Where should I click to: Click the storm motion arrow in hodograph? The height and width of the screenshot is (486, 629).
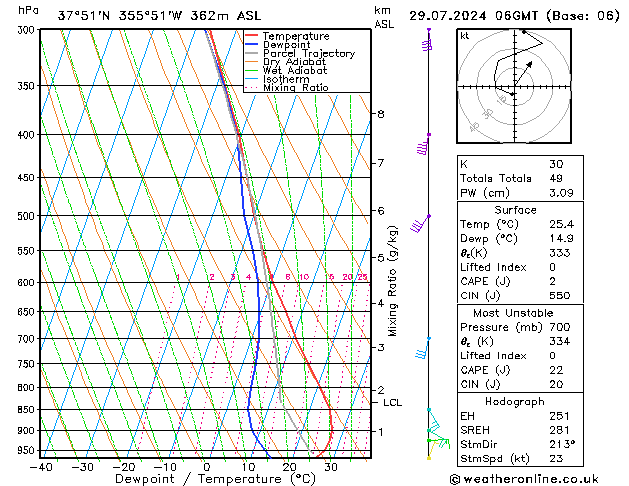click(x=522, y=71)
